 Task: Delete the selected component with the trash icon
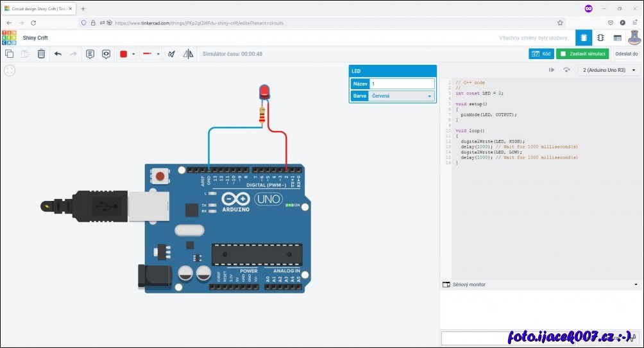41,54
